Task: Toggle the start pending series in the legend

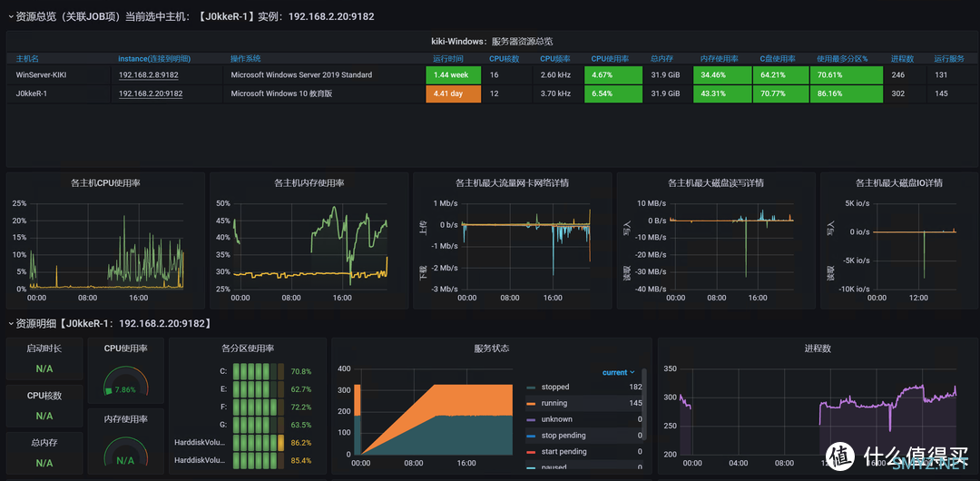Action: 563,452
